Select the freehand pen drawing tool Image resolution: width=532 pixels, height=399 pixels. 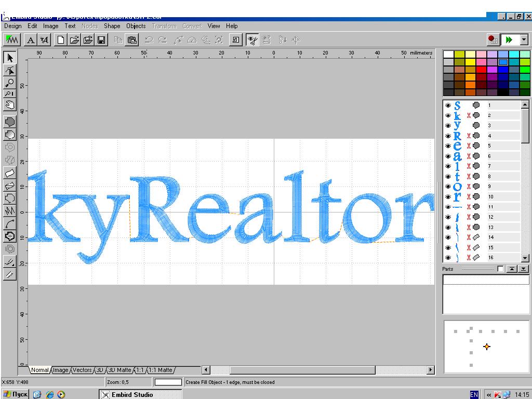(10, 262)
